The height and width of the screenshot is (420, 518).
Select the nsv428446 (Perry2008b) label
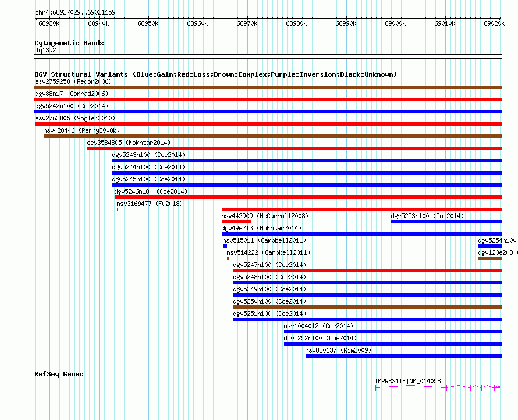point(81,130)
